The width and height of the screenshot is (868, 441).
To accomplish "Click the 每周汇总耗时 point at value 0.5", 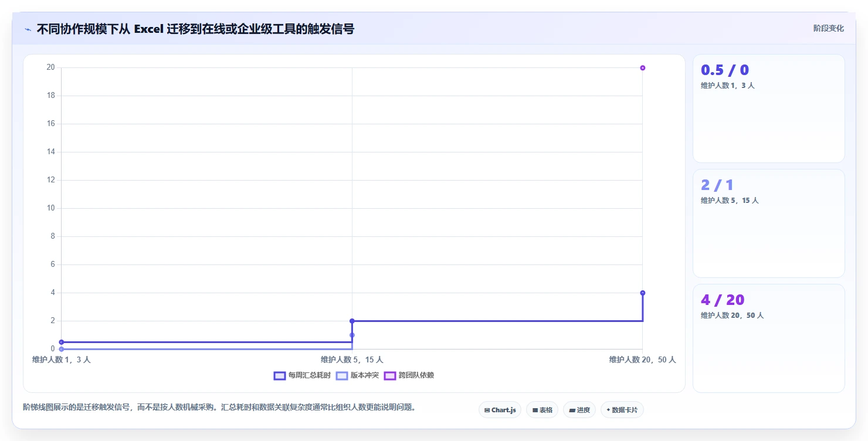I will (x=62, y=342).
